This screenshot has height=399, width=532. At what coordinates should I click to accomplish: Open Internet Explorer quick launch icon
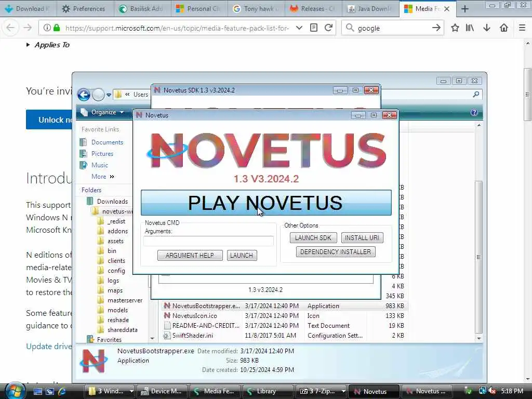click(62, 391)
